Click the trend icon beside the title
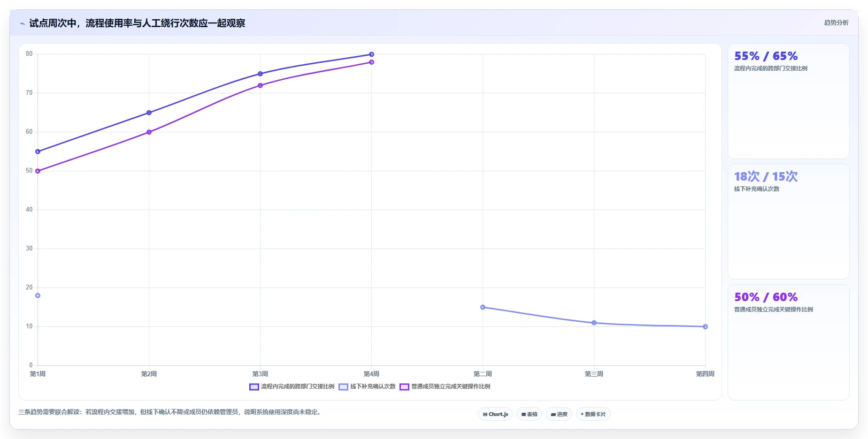The height and width of the screenshot is (439, 868). tap(22, 23)
